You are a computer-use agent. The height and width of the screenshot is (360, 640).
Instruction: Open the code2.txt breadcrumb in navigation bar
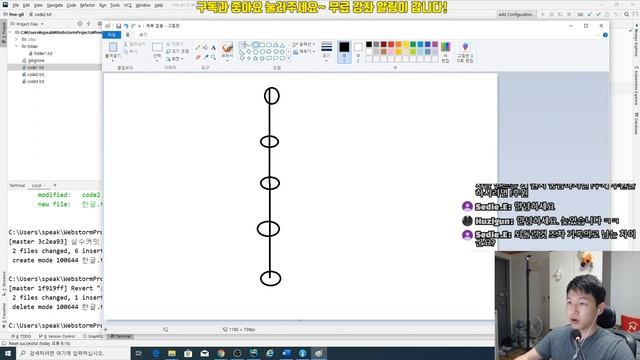click(x=40, y=14)
